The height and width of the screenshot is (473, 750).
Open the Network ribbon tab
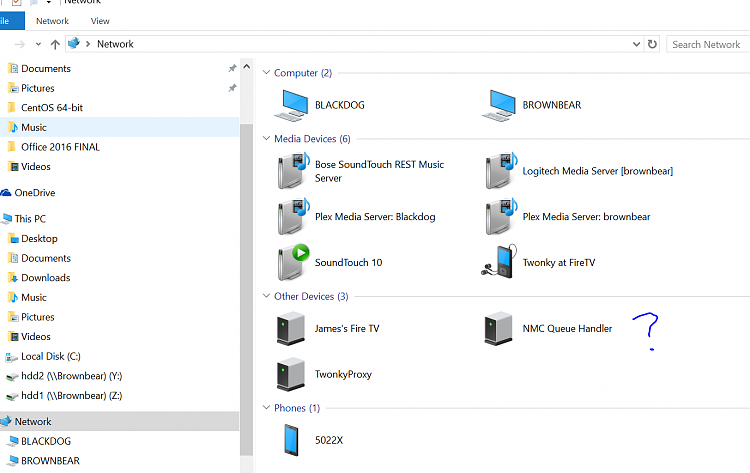click(52, 21)
